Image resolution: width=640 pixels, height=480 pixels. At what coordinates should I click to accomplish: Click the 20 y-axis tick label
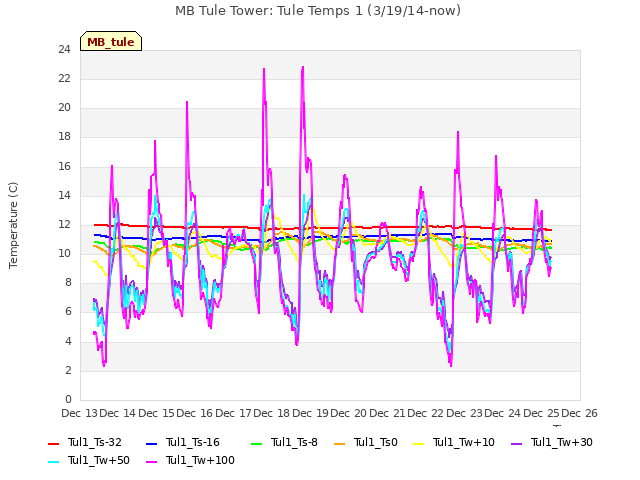click(64, 108)
